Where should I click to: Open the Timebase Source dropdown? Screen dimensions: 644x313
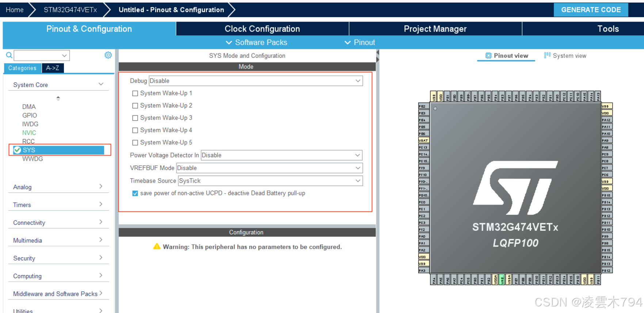[270, 181]
